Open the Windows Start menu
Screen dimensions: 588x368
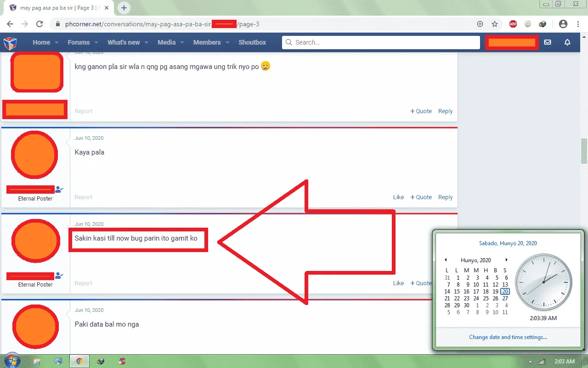pyautogui.click(x=12, y=361)
